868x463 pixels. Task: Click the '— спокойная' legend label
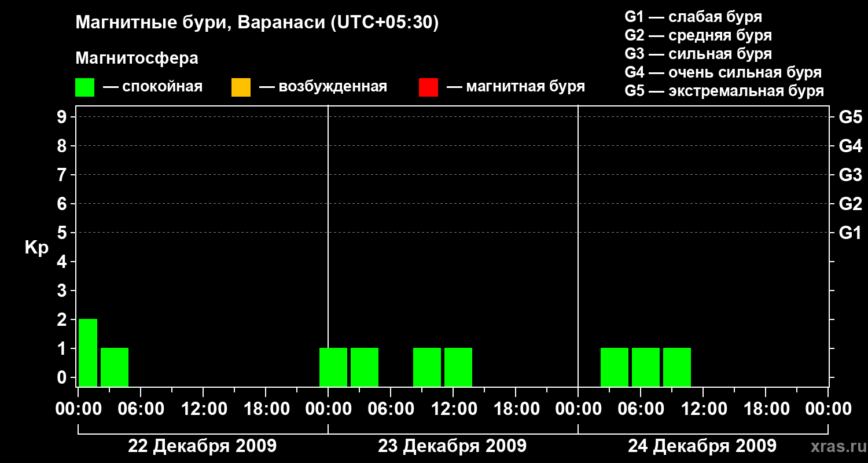(153, 87)
